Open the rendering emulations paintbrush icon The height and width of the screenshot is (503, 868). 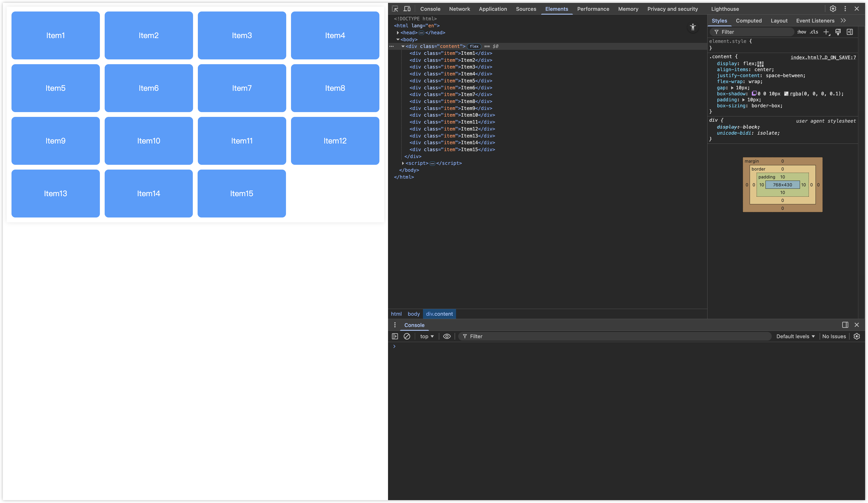pyautogui.click(x=838, y=32)
